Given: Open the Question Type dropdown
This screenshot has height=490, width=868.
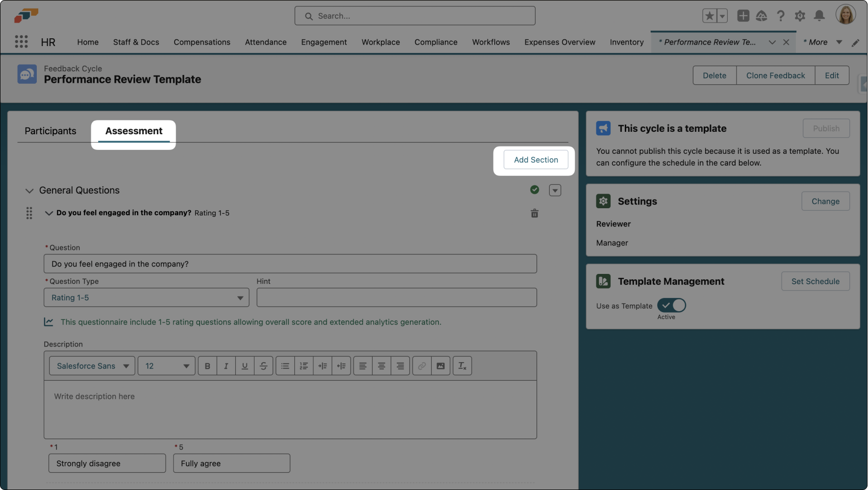Looking at the screenshot, I should (x=146, y=297).
